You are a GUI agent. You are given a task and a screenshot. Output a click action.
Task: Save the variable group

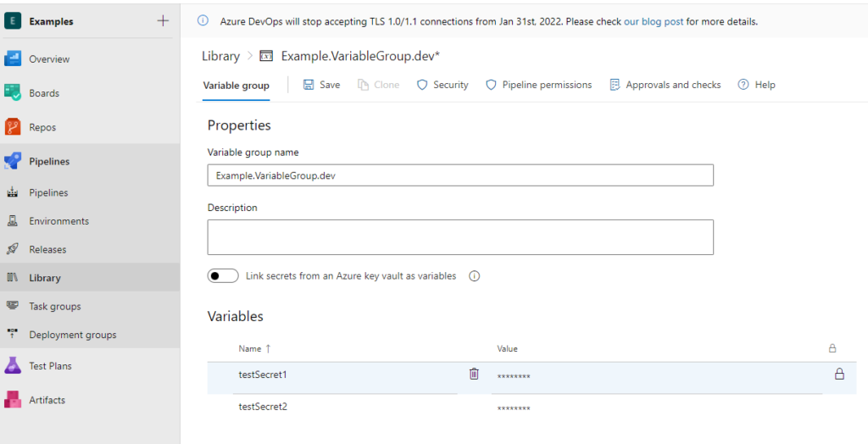click(321, 85)
